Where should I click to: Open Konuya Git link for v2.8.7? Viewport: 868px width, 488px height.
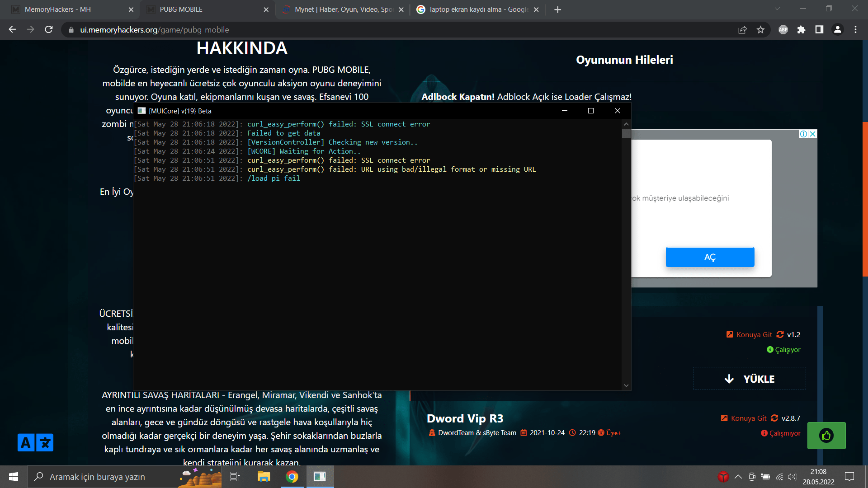point(749,418)
